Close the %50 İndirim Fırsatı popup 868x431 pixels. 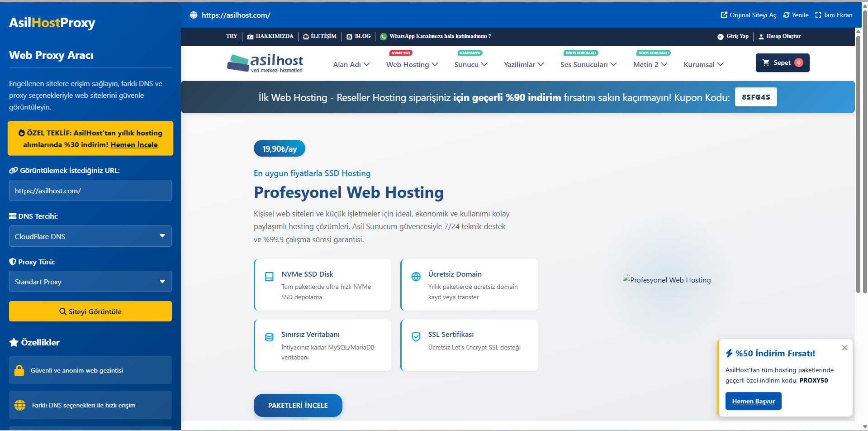(844, 348)
